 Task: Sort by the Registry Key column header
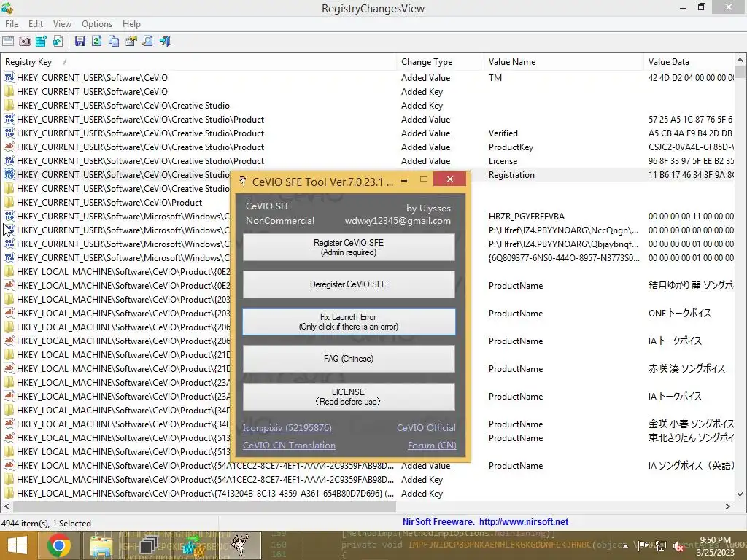tap(198, 62)
